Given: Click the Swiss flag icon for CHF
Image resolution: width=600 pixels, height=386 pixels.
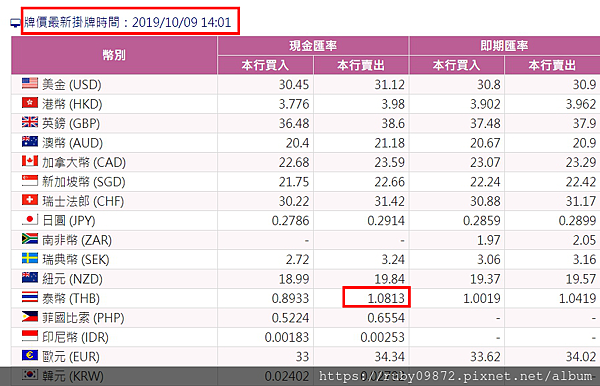Looking at the screenshot, I should pos(30,200).
